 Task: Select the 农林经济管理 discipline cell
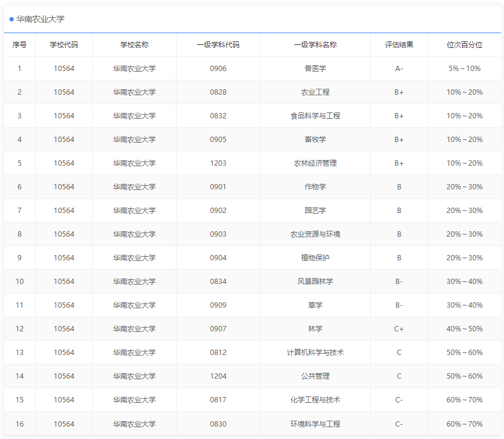point(315,163)
